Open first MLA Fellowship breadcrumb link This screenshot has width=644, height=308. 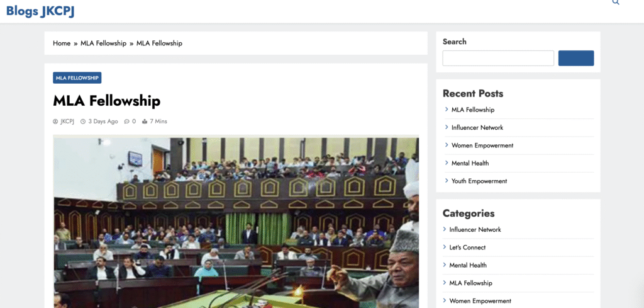(104, 43)
